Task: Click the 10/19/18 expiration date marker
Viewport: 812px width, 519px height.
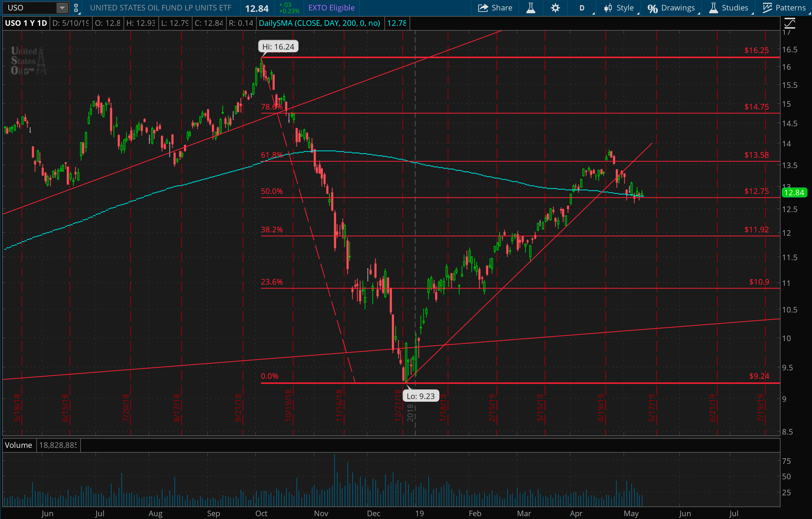Action: click(x=288, y=405)
